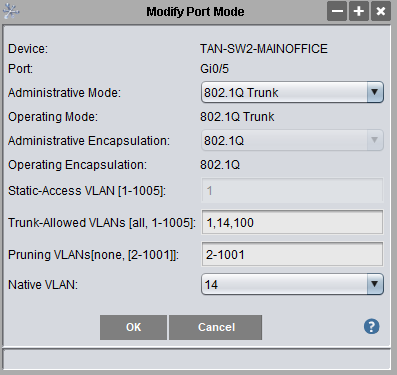The image size is (397, 375).
Task: Expand the Administrative Mode dropdown arrow
Action: coord(375,92)
